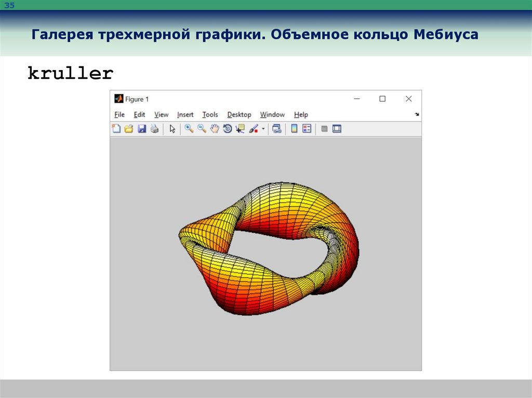This screenshot has height=398, width=532.
Task: Enable the Rotate 3D tool
Action: point(228,129)
